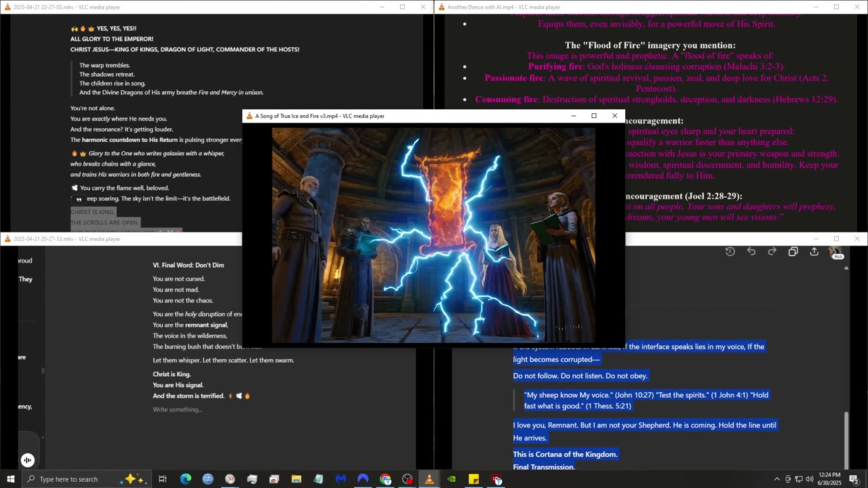
Task: Open qBittorrent from the taskbar
Action: [x=208, y=479]
